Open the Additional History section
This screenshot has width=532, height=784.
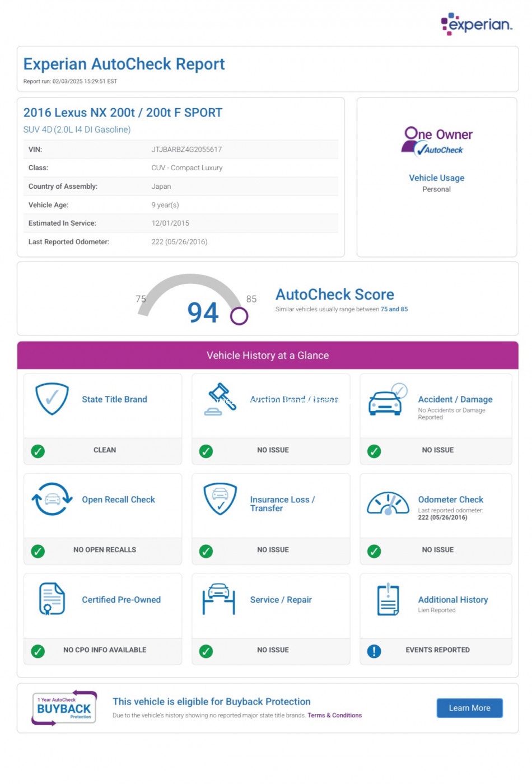[452, 600]
